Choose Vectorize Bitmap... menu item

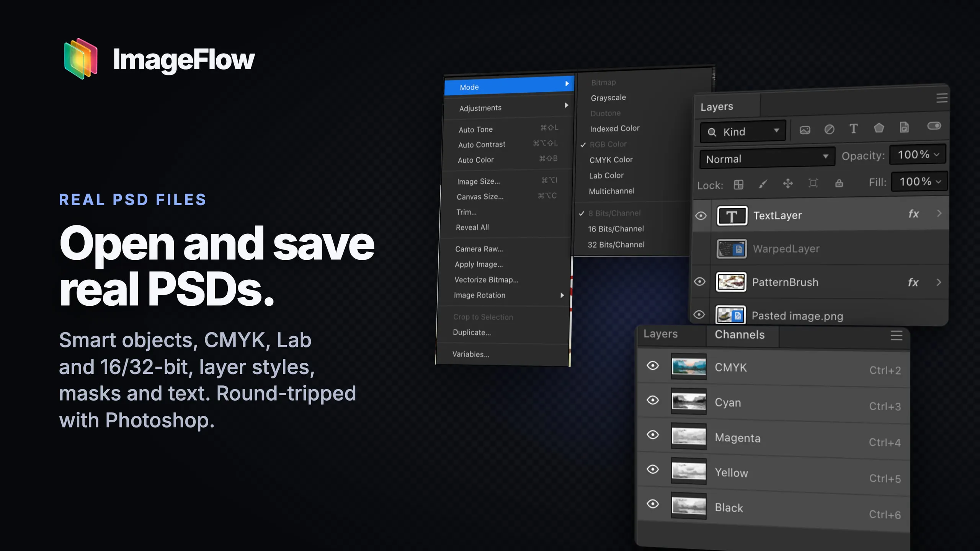coord(504,280)
